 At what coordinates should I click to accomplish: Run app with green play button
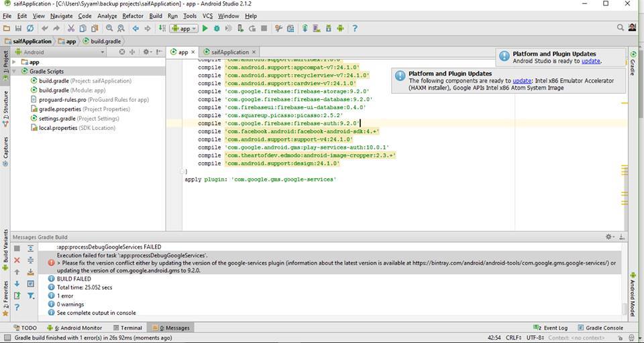click(205, 28)
